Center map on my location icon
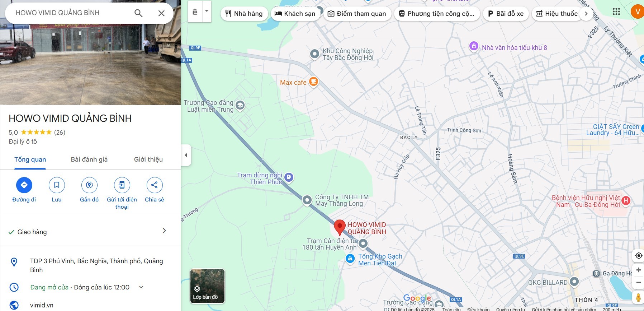The width and height of the screenshot is (644, 311). (x=638, y=256)
